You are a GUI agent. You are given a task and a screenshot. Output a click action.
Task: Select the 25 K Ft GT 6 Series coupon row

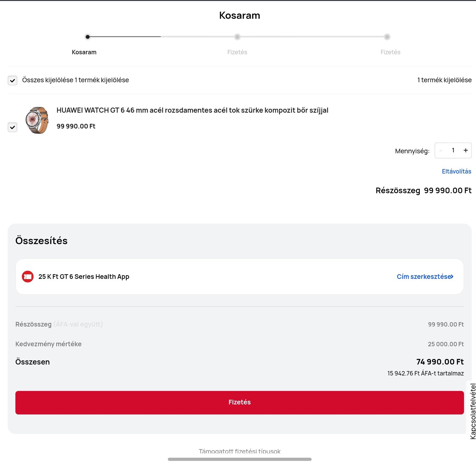coord(240,277)
